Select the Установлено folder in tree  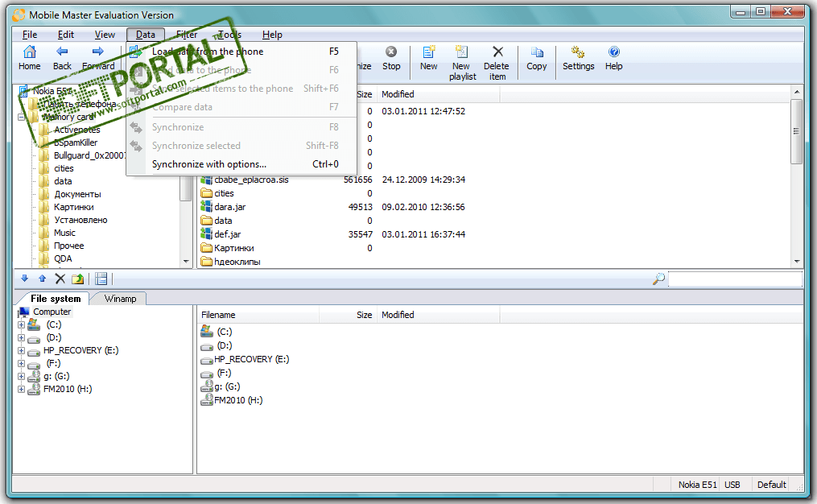pyautogui.click(x=80, y=220)
